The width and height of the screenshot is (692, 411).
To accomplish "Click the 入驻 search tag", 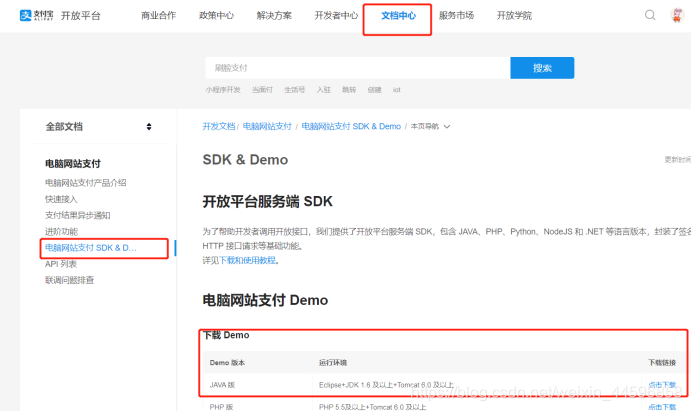I will pyautogui.click(x=323, y=90).
